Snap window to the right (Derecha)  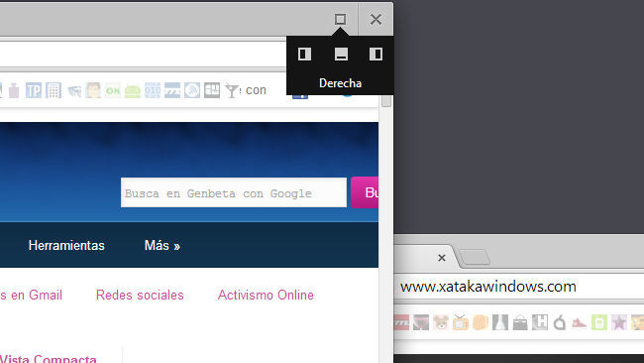click(x=376, y=54)
